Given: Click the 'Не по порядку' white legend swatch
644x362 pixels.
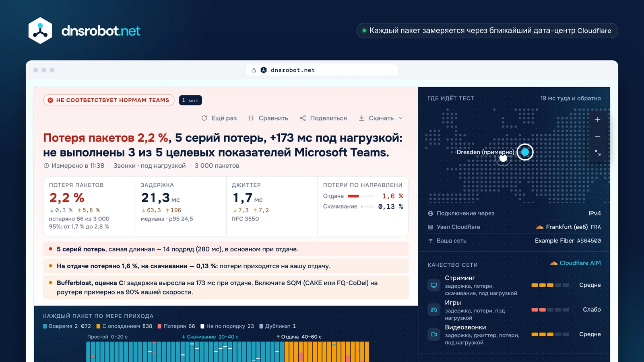Looking at the screenshot, I should pos(202,326).
